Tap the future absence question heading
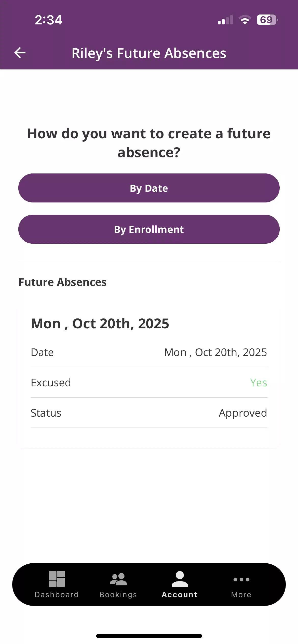The image size is (298, 644). click(x=149, y=143)
